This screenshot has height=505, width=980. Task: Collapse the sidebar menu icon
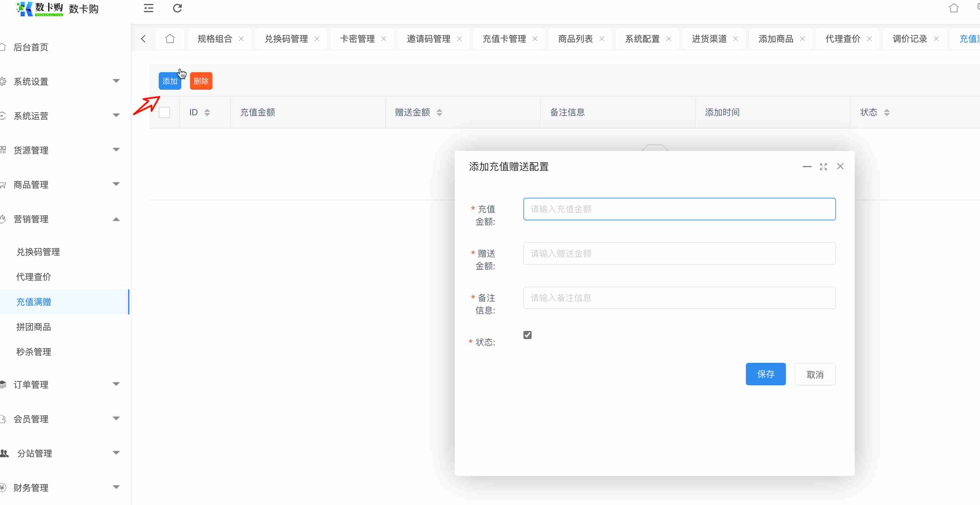pyautogui.click(x=148, y=8)
